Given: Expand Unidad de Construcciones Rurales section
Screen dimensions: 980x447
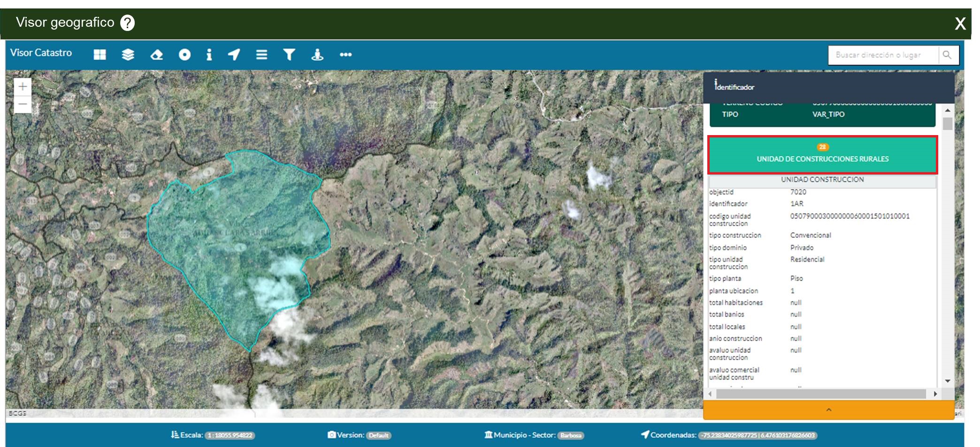Looking at the screenshot, I should tap(822, 155).
